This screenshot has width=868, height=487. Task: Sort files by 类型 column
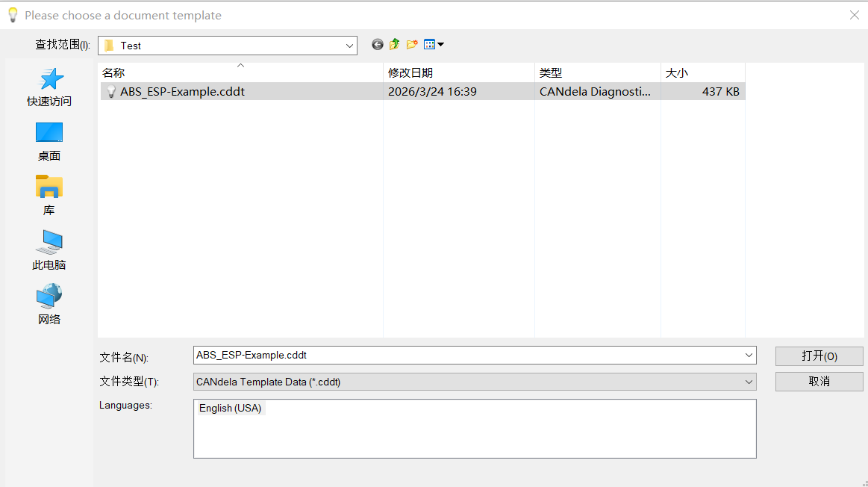coord(598,72)
